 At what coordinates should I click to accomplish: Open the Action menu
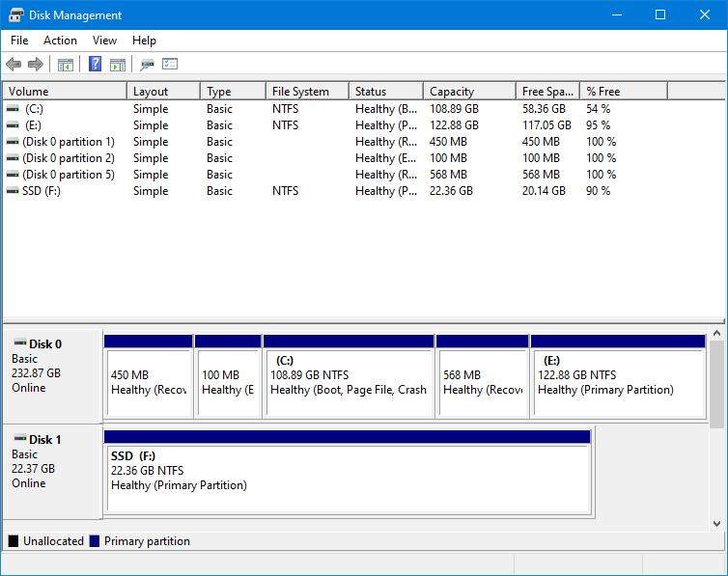(60, 41)
